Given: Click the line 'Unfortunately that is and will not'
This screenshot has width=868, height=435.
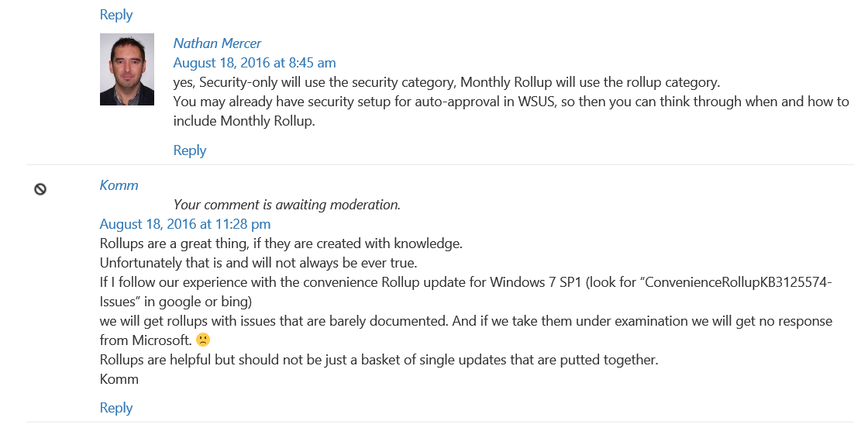Looking at the screenshot, I should (259, 263).
